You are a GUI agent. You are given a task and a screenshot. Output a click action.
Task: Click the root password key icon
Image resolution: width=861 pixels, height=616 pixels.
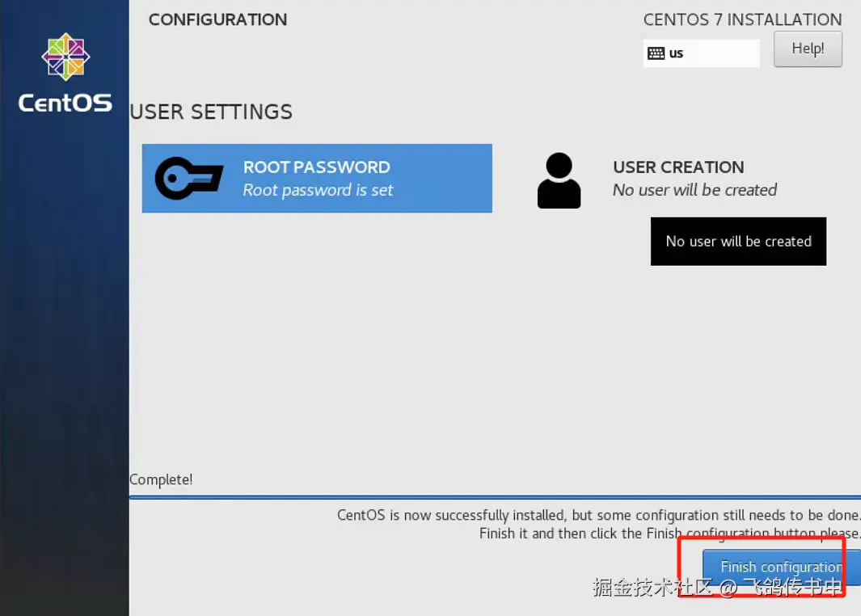tap(189, 178)
